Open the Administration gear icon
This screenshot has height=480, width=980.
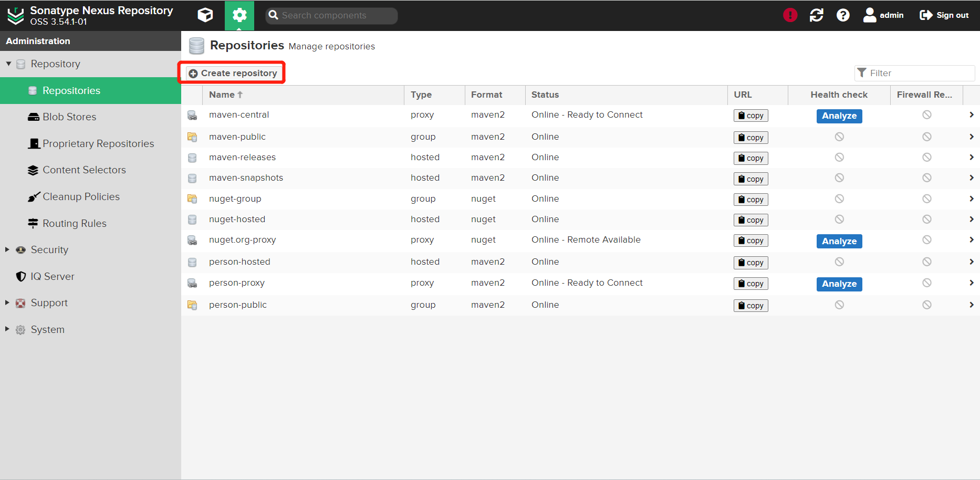[239, 15]
